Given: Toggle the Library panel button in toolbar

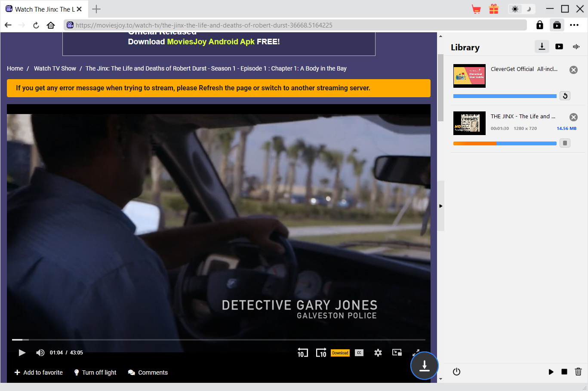Looking at the screenshot, I should click(557, 25).
